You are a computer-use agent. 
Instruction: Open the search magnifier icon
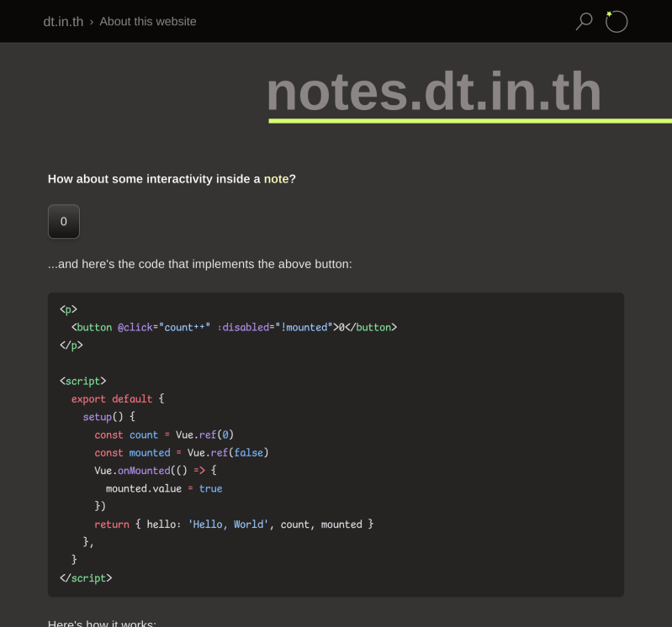584,21
